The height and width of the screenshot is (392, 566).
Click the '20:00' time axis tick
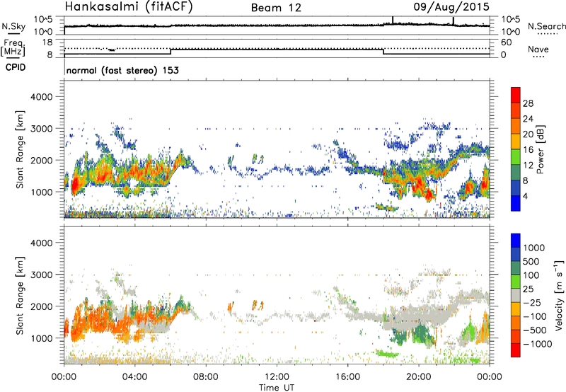(419, 377)
